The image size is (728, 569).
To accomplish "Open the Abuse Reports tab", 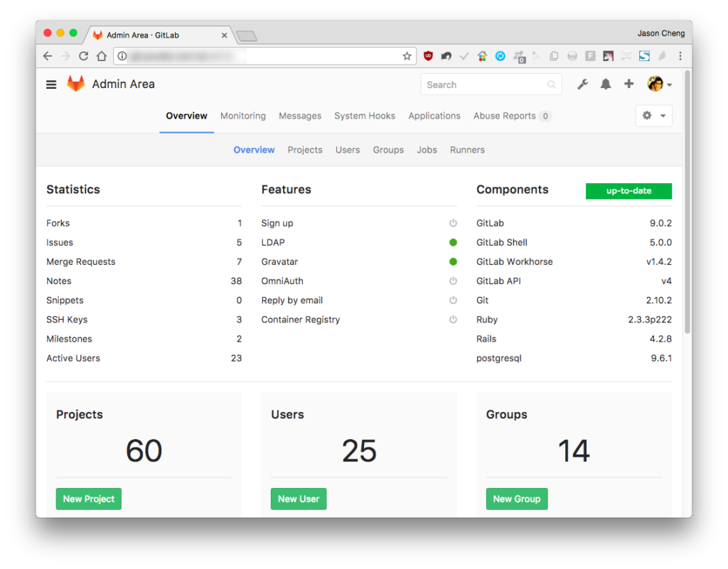I will pyautogui.click(x=512, y=116).
